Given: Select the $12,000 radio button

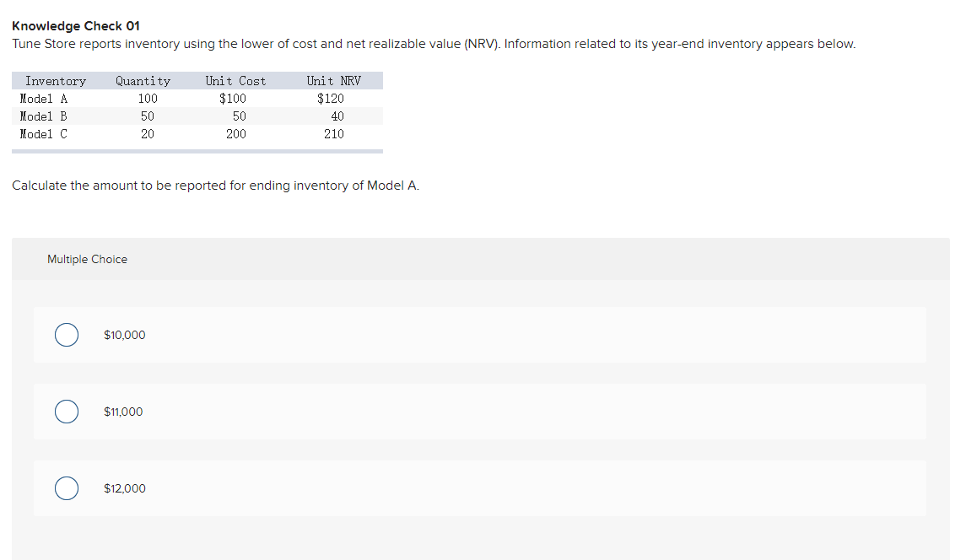Looking at the screenshot, I should (67, 488).
